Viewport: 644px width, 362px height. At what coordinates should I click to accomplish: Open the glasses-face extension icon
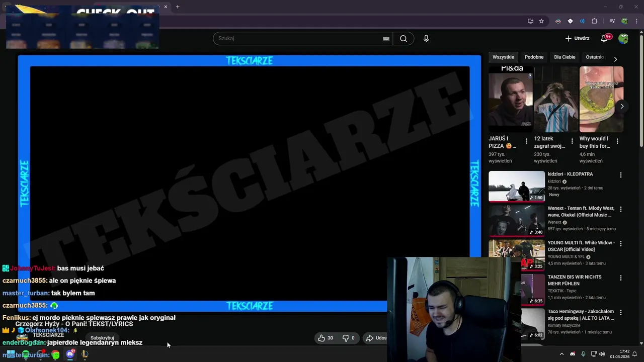[558, 21]
